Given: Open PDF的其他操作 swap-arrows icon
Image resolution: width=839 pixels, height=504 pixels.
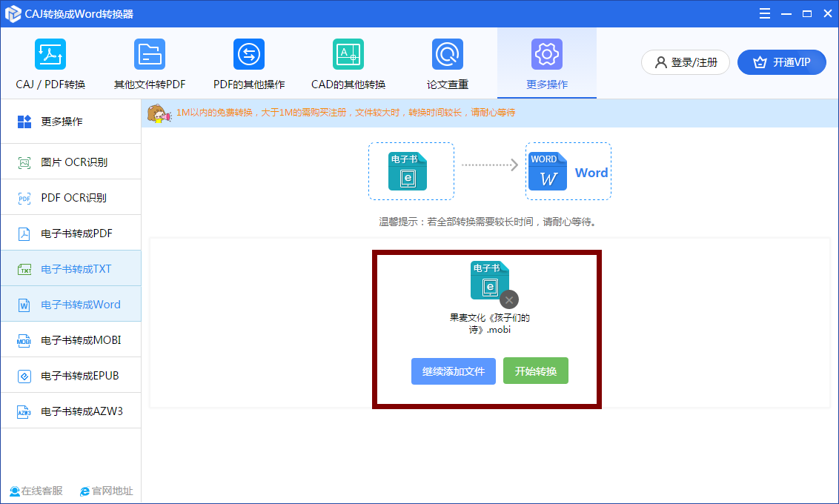Looking at the screenshot, I should click(x=249, y=54).
